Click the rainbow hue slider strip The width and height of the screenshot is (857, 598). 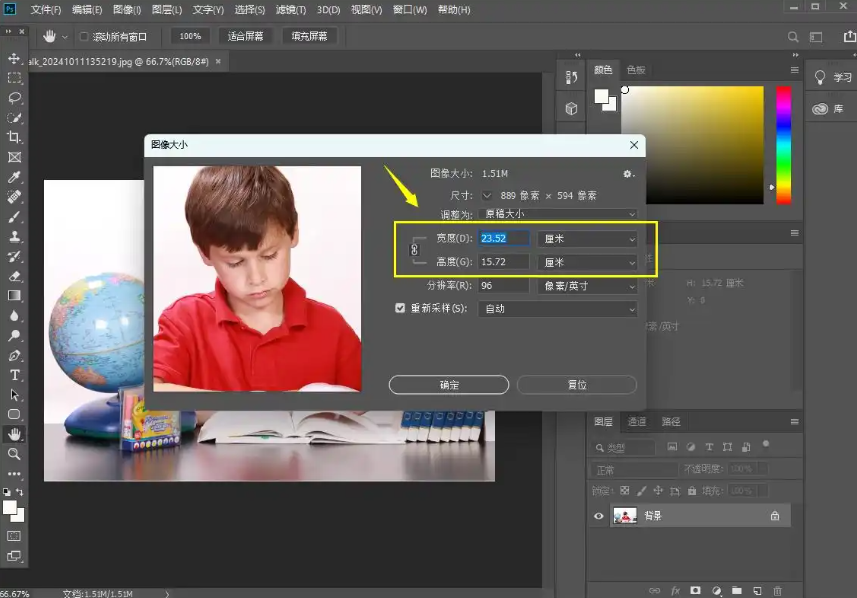pos(783,145)
